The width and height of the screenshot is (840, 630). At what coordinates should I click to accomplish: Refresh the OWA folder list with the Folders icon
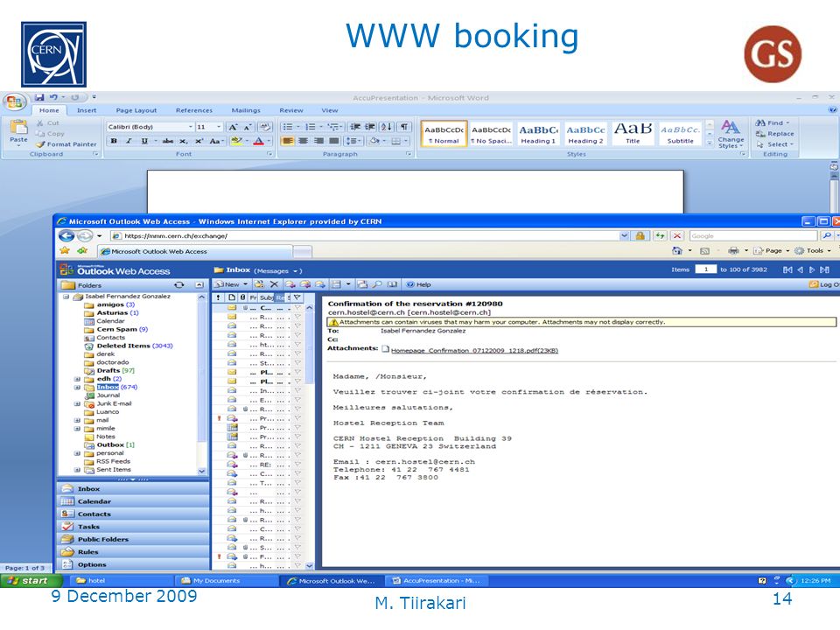pos(178,285)
